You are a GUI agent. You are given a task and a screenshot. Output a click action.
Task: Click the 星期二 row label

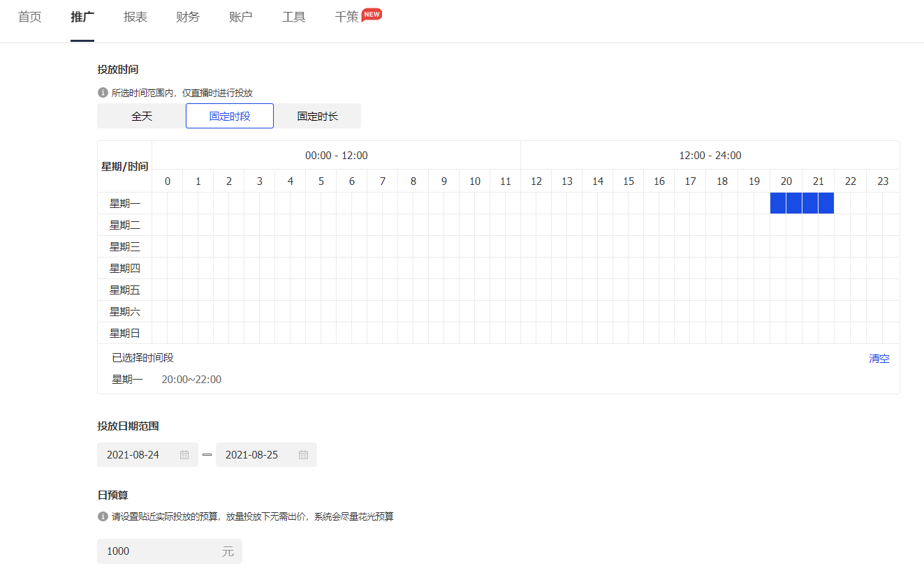[x=125, y=225]
